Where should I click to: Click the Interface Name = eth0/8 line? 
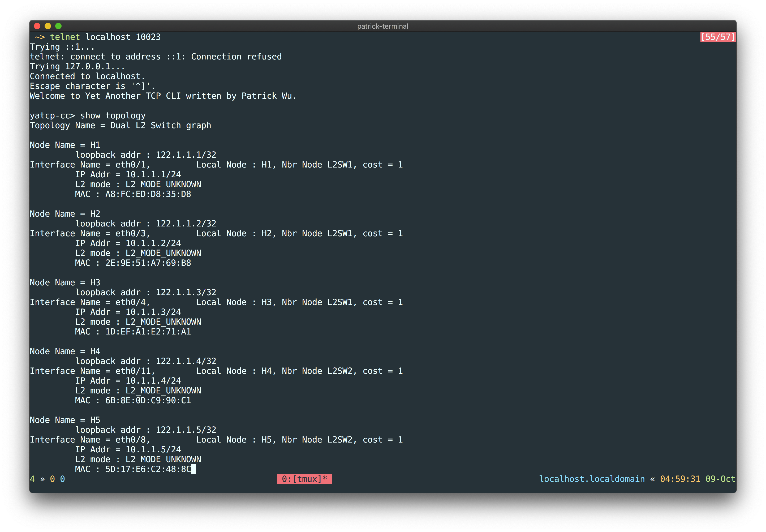coord(216,440)
